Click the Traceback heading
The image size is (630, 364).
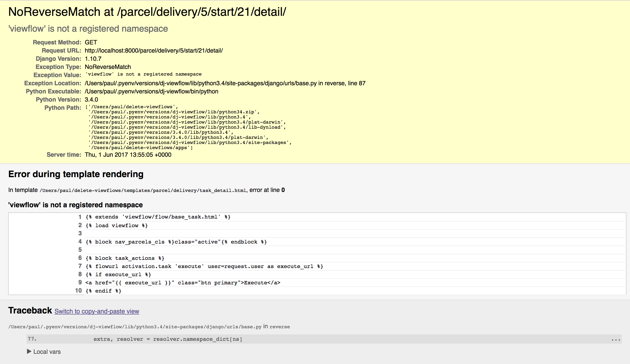[x=30, y=310]
